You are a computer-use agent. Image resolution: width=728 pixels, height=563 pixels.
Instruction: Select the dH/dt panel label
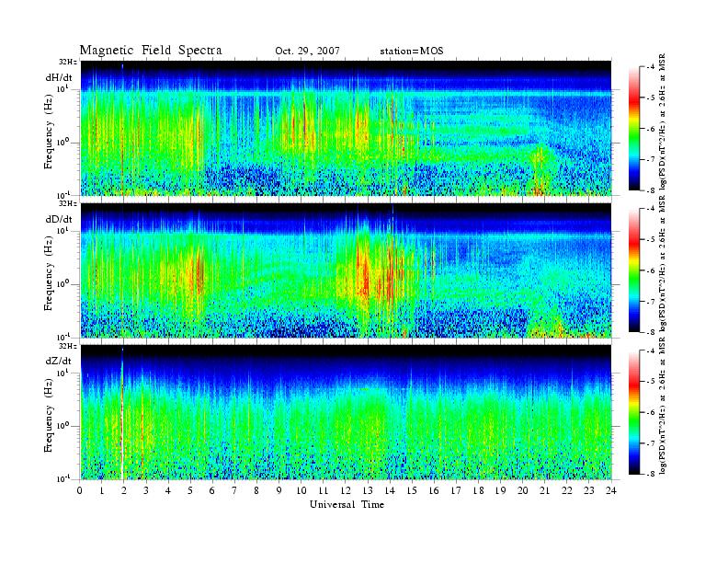point(59,77)
